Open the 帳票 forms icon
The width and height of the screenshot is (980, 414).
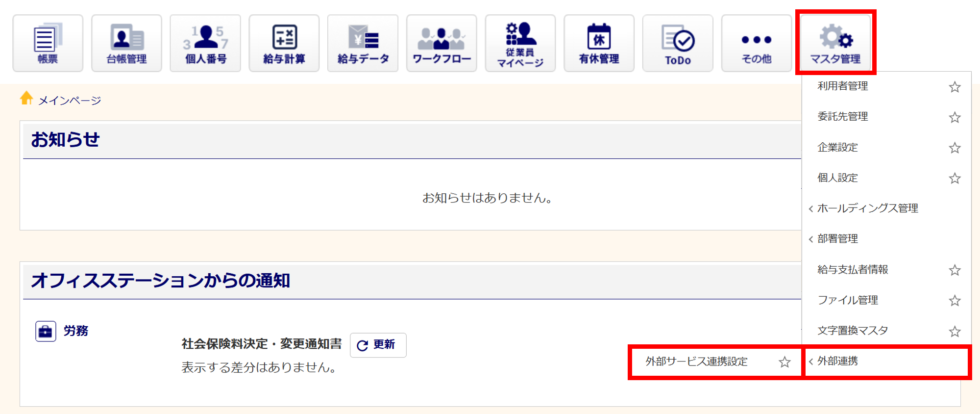(48, 43)
